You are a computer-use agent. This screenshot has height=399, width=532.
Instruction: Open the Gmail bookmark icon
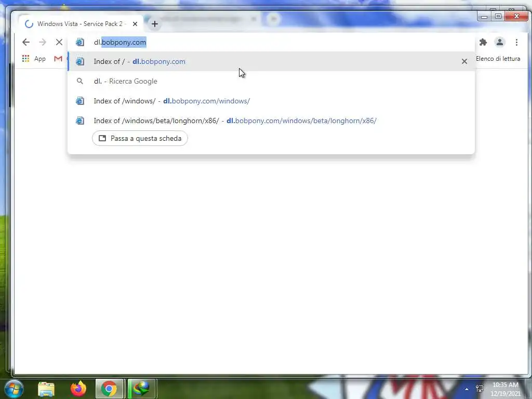pyautogui.click(x=58, y=59)
